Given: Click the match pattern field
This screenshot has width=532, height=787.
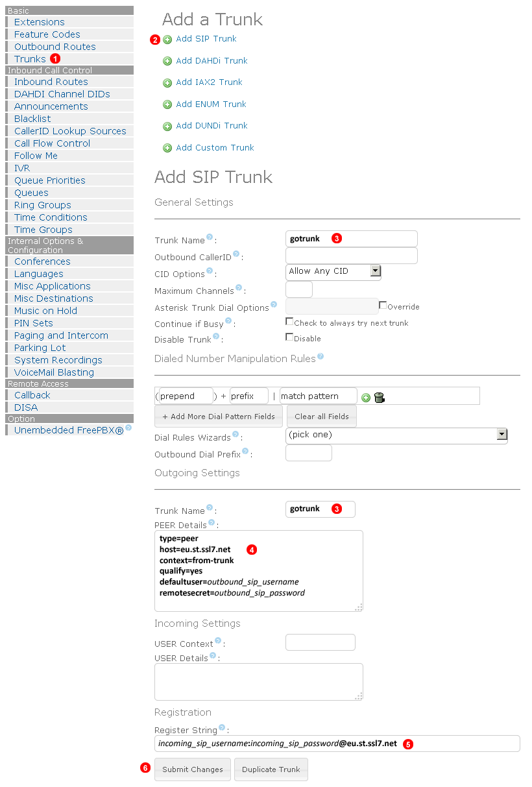Looking at the screenshot, I should pyautogui.click(x=319, y=396).
